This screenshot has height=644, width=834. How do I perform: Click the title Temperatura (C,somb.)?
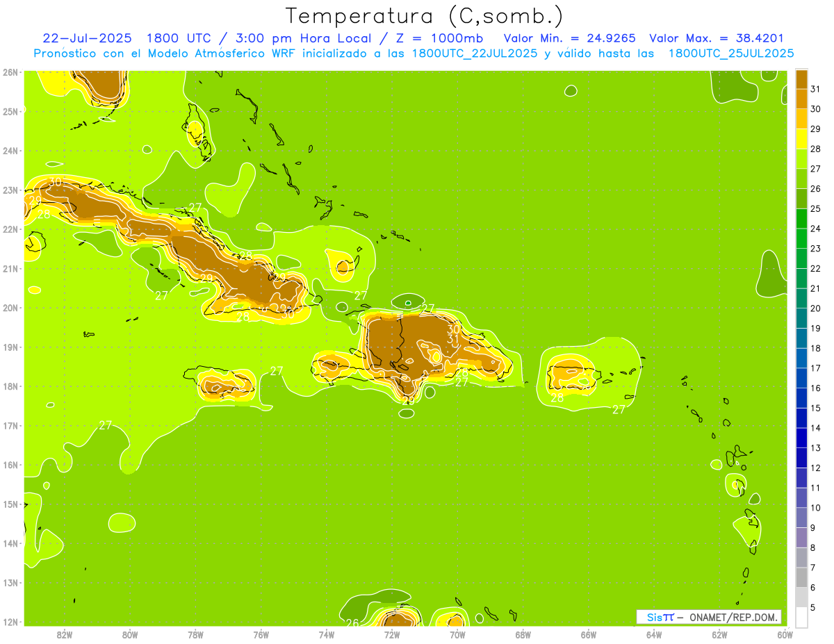pyautogui.click(x=424, y=16)
